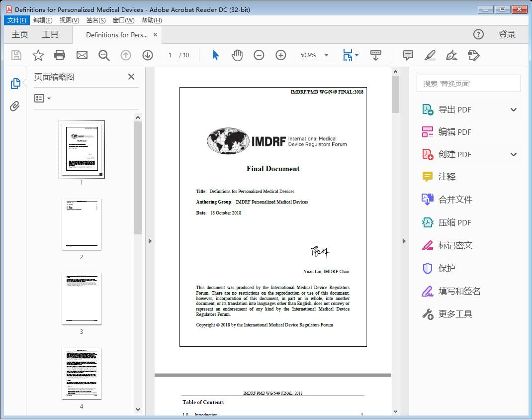Viewport: 532px width, 419px height.
Task: Go to next page arrow
Action: (148, 55)
